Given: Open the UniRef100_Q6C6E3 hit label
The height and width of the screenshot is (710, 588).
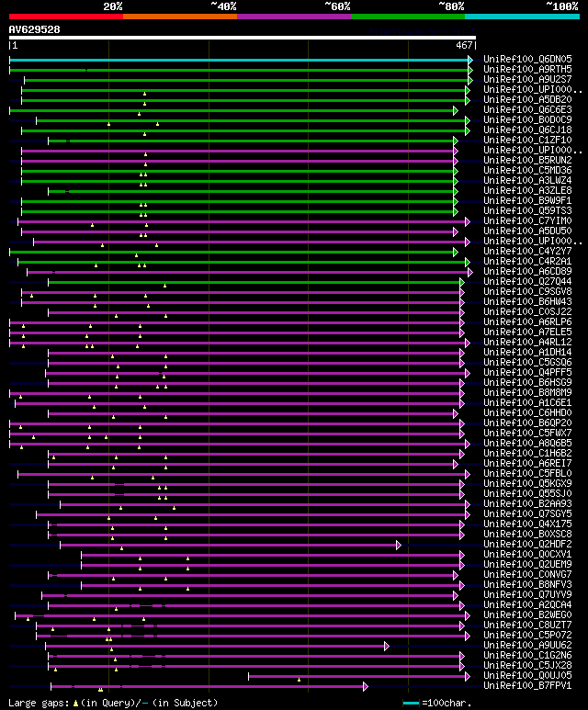Looking at the screenshot, I should [x=527, y=109].
